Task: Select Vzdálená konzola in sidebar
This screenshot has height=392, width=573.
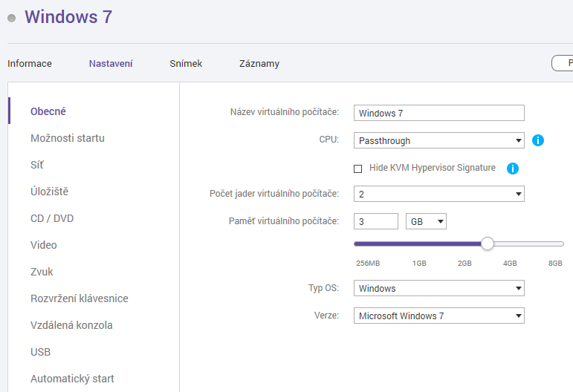Action: [71, 325]
